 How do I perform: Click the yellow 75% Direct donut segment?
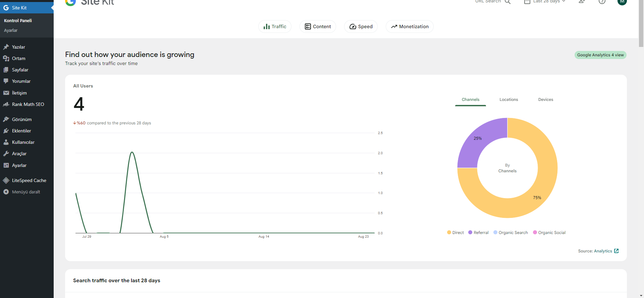tap(537, 194)
